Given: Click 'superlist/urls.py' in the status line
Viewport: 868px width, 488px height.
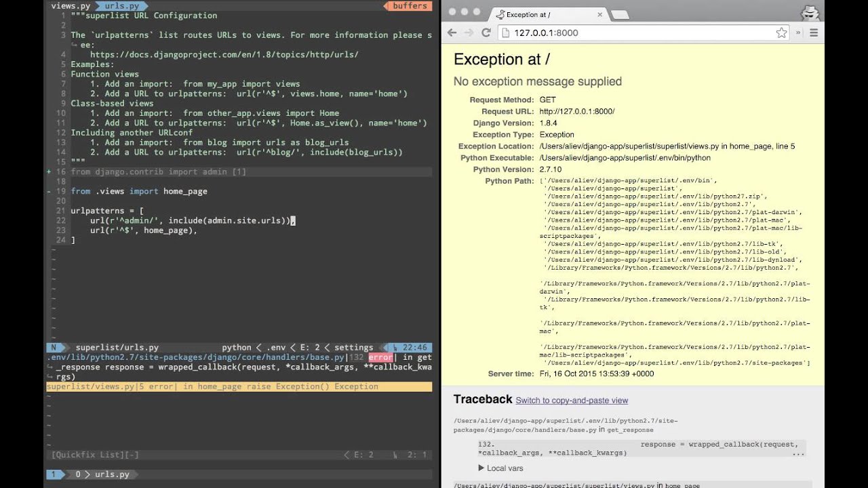Looking at the screenshot, I should pyautogui.click(x=117, y=347).
